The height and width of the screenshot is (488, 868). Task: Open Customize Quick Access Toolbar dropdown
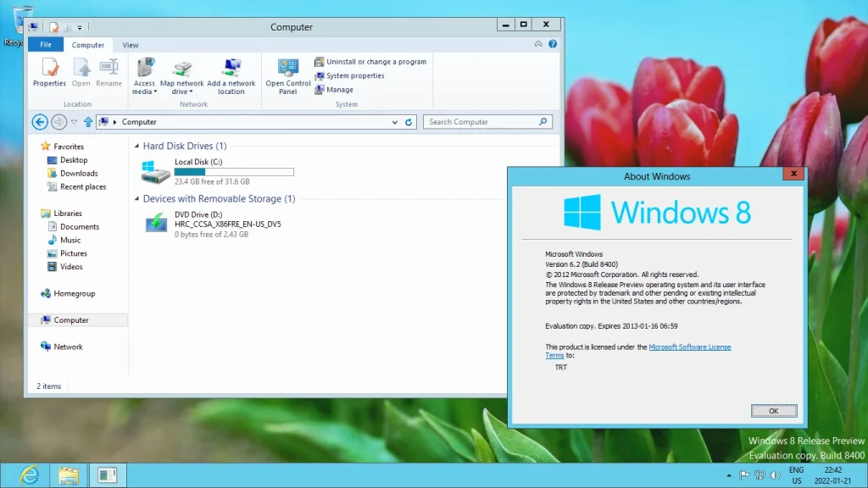click(80, 27)
